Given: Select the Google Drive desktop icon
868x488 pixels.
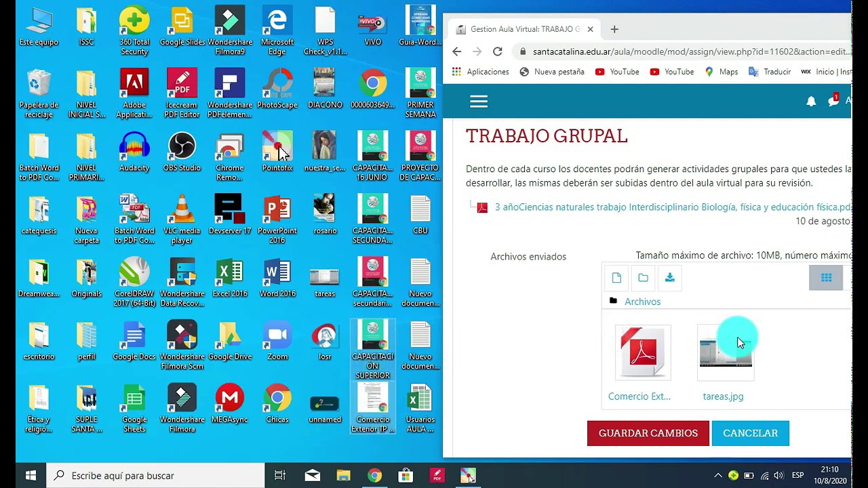Looking at the screenshot, I should [229, 341].
